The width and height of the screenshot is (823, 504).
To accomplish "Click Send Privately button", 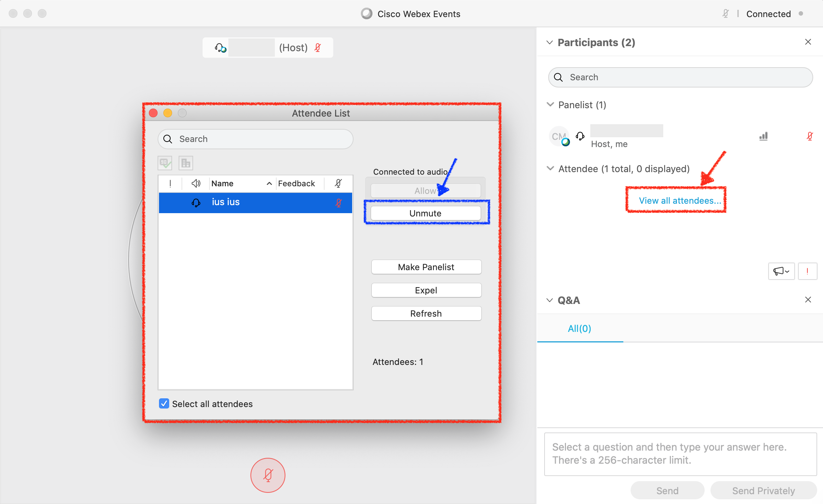I will pyautogui.click(x=763, y=491).
